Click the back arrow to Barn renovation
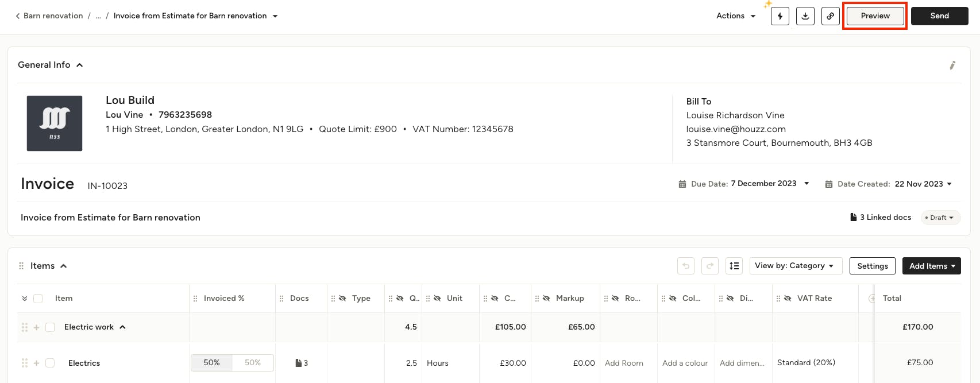This screenshot has height=383, width=980. click(18, 16)
